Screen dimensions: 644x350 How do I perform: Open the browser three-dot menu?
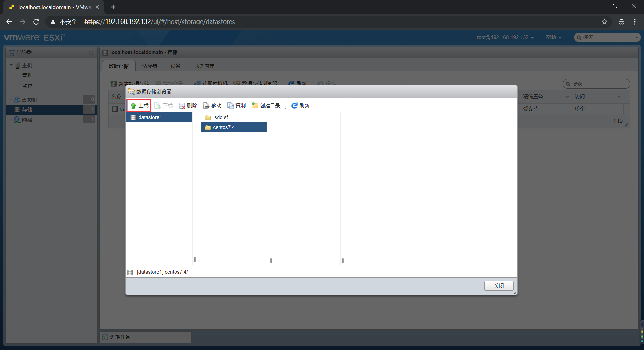pyautogui.click(x=635, y=22)
